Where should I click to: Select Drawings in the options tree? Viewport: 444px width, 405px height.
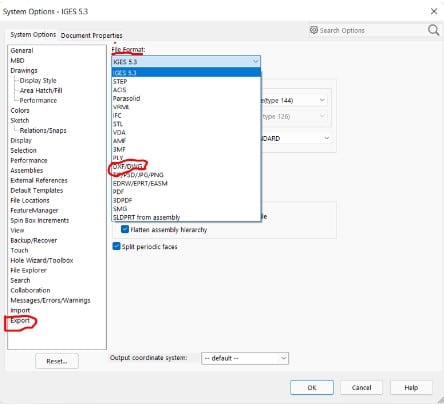(x=24, y=71)
